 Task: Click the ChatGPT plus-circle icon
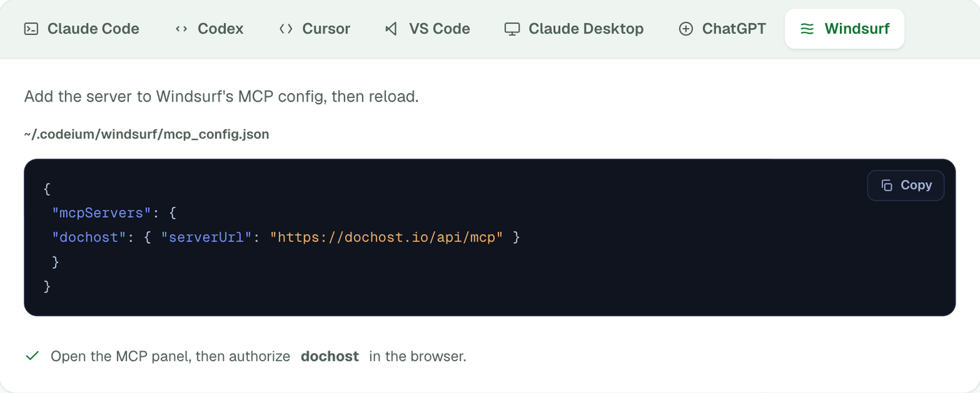pyautogui.click(x=686, y=29)
